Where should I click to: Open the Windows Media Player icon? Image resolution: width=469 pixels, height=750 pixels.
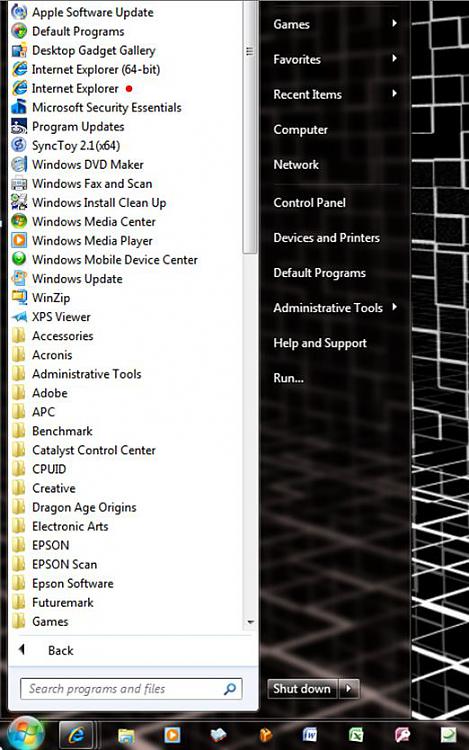19,240
